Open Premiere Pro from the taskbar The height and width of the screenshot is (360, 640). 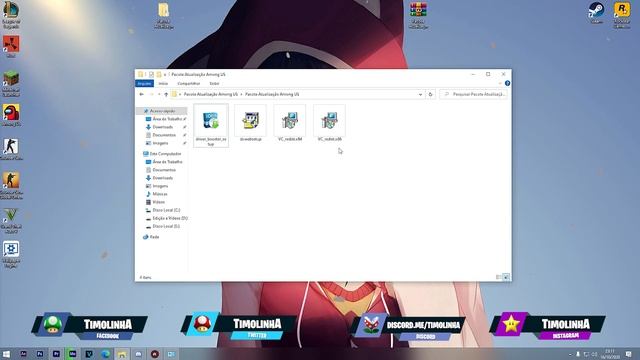[56, 354]
